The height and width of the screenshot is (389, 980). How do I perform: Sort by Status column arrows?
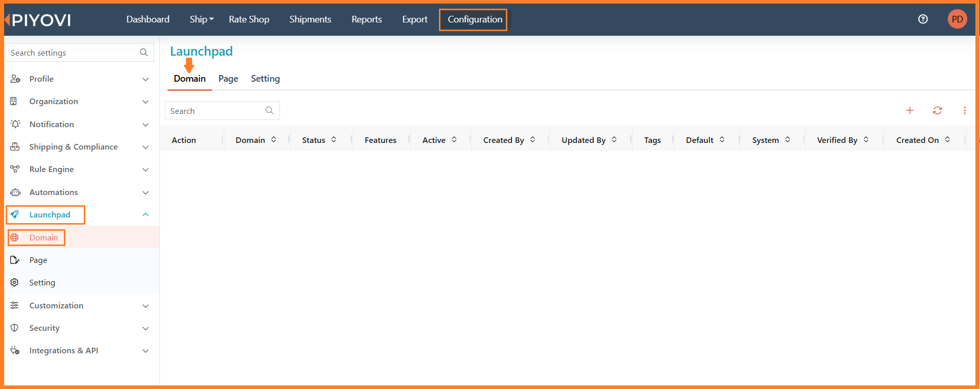pos(334,140)
